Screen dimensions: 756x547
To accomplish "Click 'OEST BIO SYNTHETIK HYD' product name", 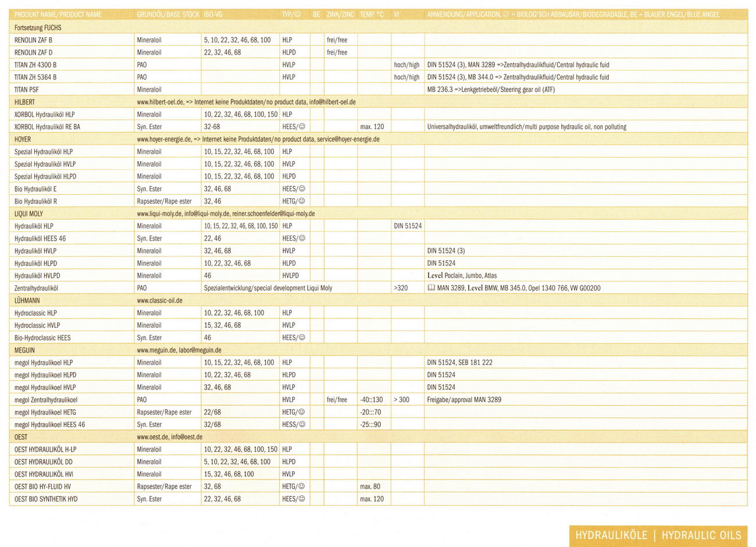I will click(46, 499).
